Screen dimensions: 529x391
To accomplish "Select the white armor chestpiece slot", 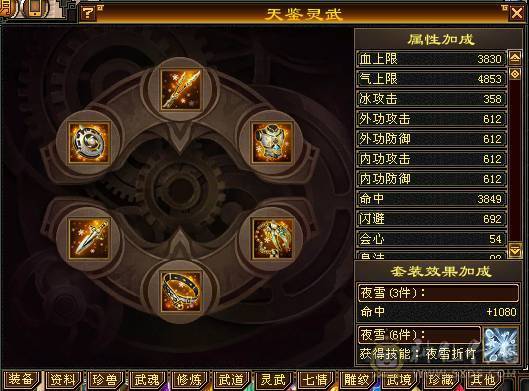I will (x=272, y=143).
